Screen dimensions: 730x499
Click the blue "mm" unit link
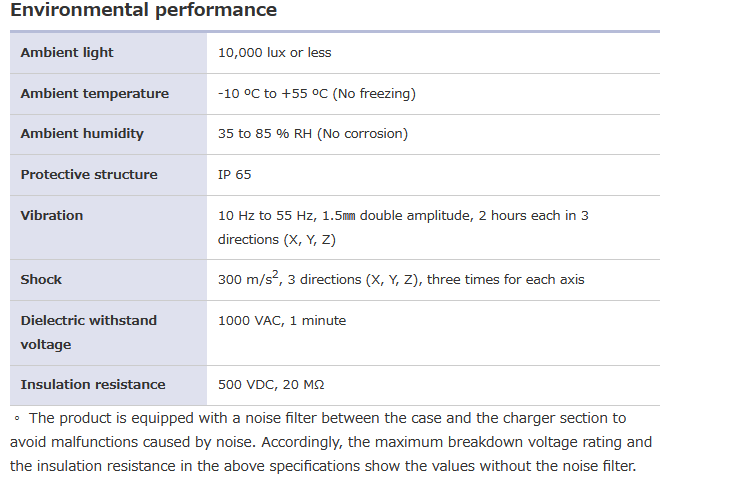pyautogui.click(x=349, y=216)
